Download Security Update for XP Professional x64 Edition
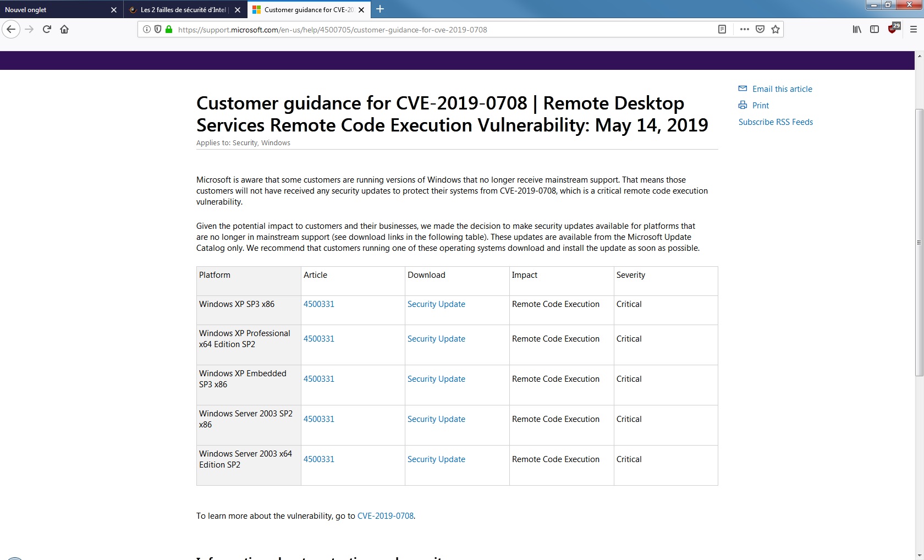This screenshot has height=560, width=924. point(436,339)
